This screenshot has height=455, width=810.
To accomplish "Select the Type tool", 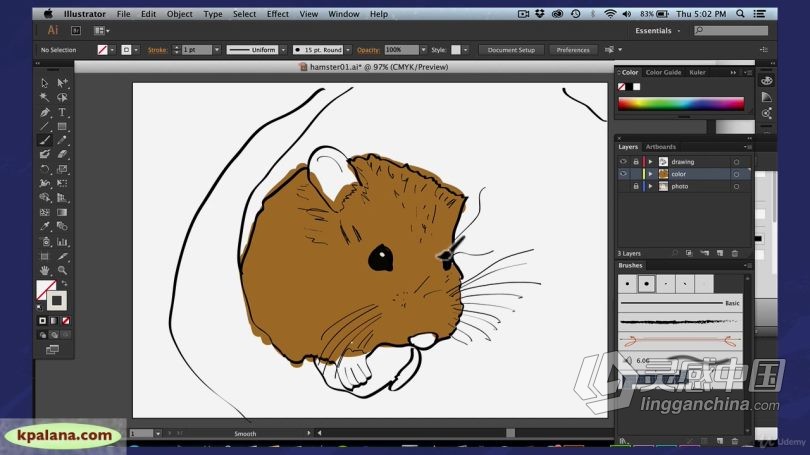I will [62, 112].
